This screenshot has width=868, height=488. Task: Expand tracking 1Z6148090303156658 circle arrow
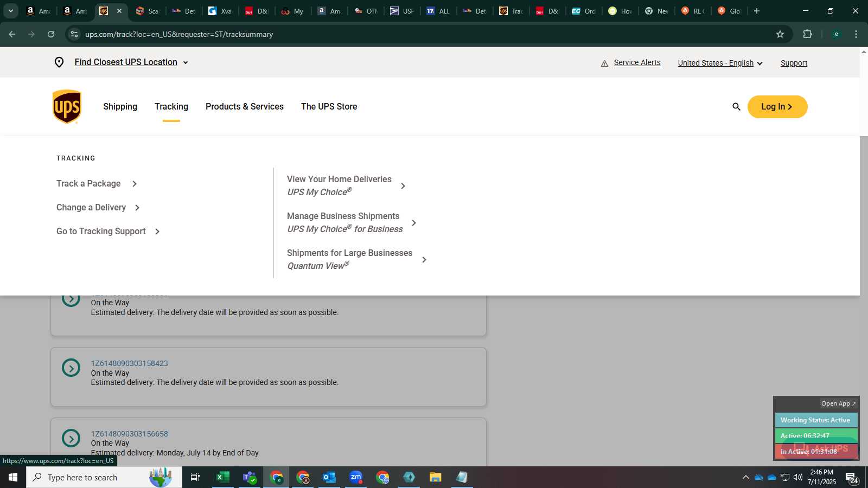pos(71,438)
